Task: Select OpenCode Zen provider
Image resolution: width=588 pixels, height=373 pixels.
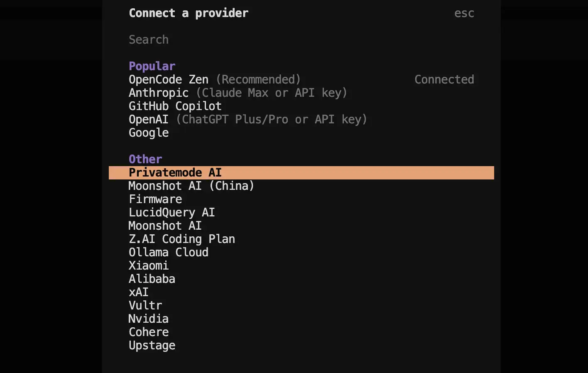Action: [x=168, y=79]
